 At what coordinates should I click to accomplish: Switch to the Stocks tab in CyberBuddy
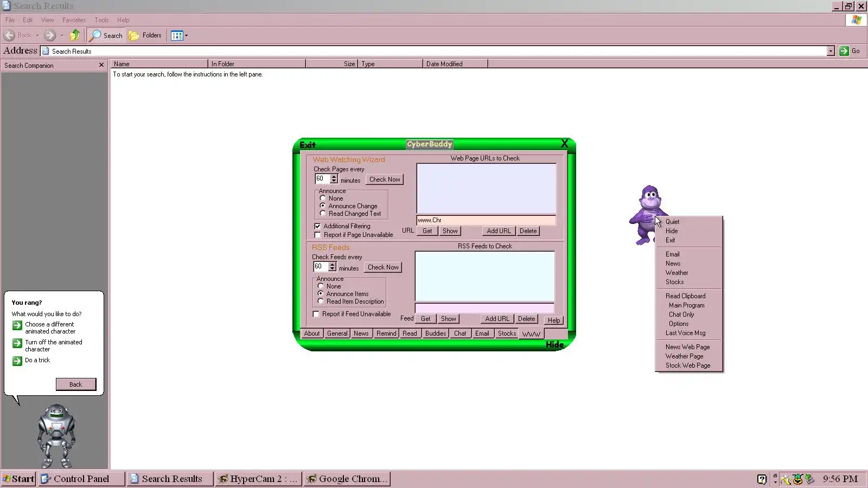(x=507, y=333)
